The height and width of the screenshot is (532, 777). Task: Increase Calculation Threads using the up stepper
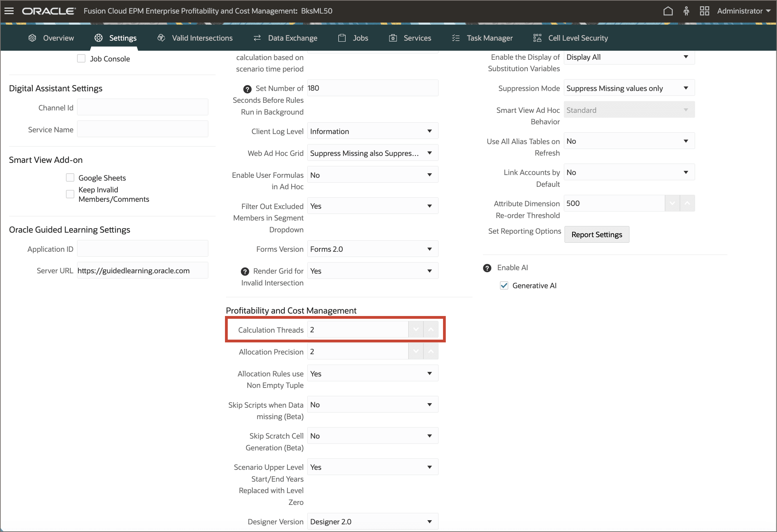pos(431,329)
